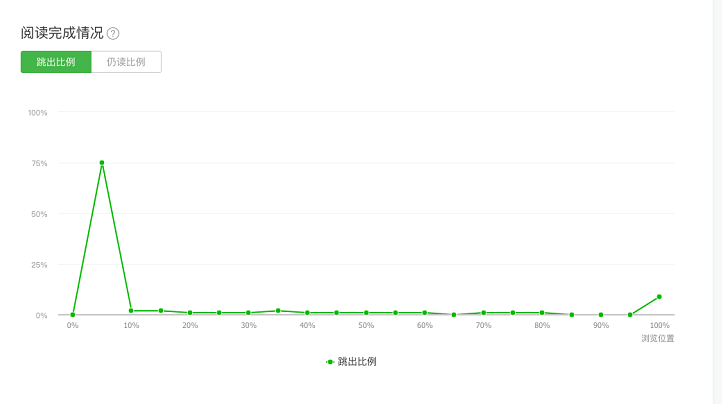This screenshot has width=722, height=404.
Task: Click the data point at 100% position
Action: click(x=659, y=297)
